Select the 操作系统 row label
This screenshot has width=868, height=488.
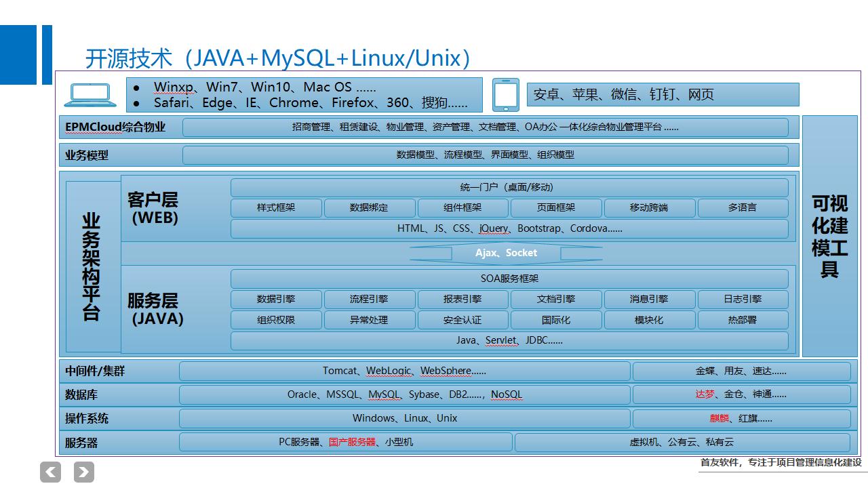tap(87, 418)
